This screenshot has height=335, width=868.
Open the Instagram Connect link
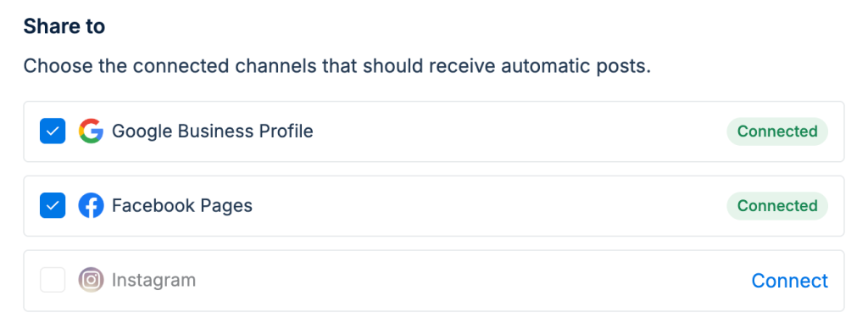[x=789, y=281]
